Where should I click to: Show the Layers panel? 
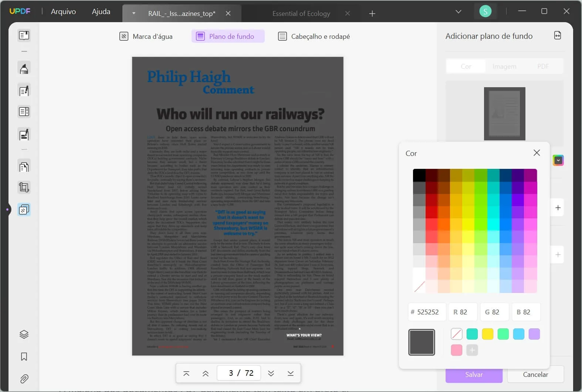coord(24,334)
